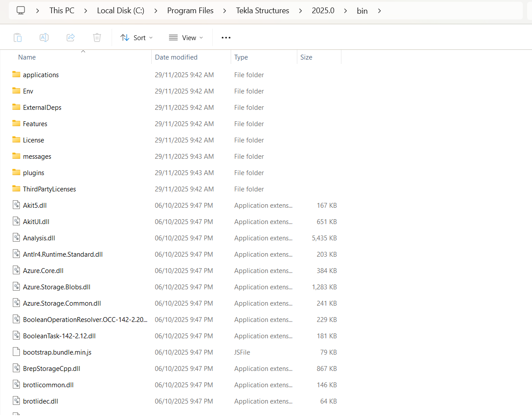Open the View dropdown menu

(186, 37)
